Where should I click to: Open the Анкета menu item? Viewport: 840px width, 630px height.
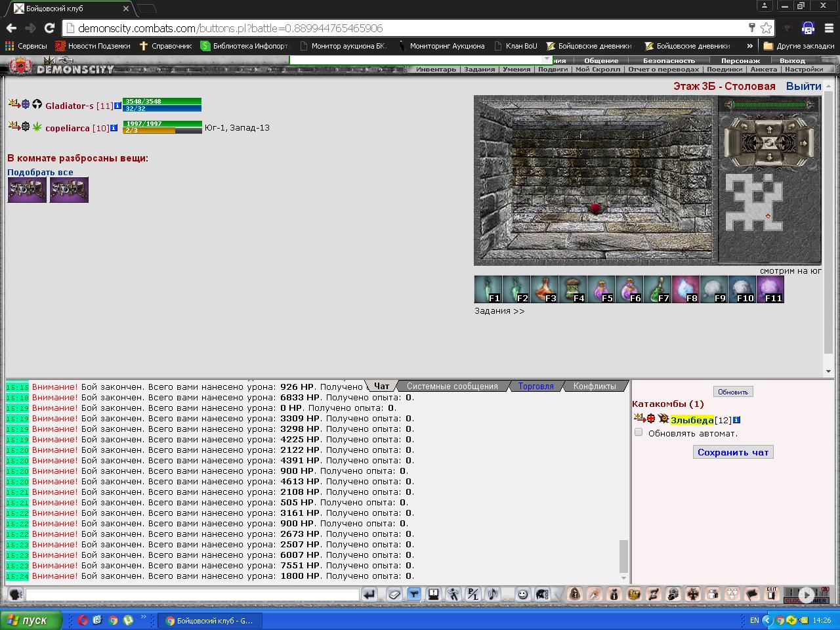(x=763, y=69)
